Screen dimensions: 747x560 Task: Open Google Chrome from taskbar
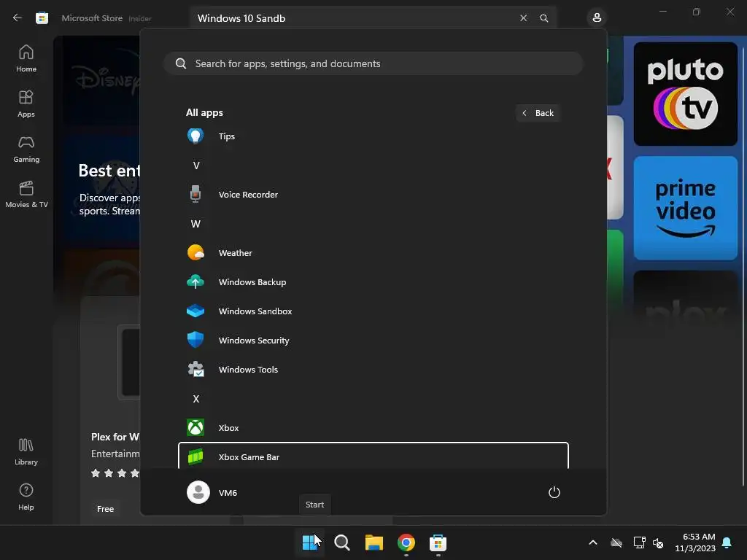[406, 542]
